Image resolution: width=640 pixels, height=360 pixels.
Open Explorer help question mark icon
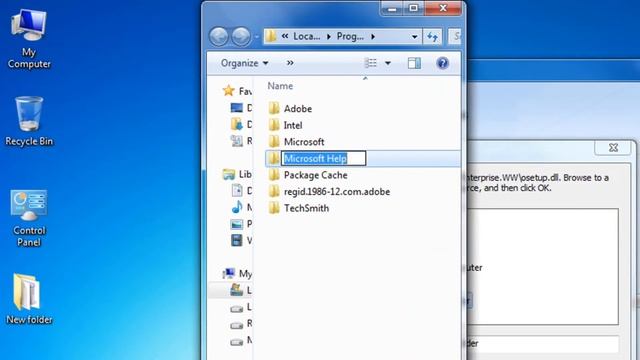click(x=442, y=63)
